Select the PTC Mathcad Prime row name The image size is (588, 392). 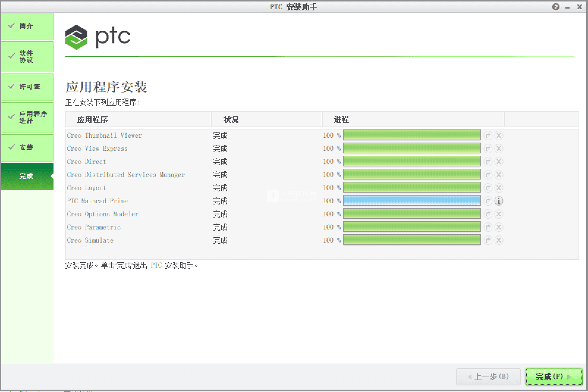click(x=97, y=201)
